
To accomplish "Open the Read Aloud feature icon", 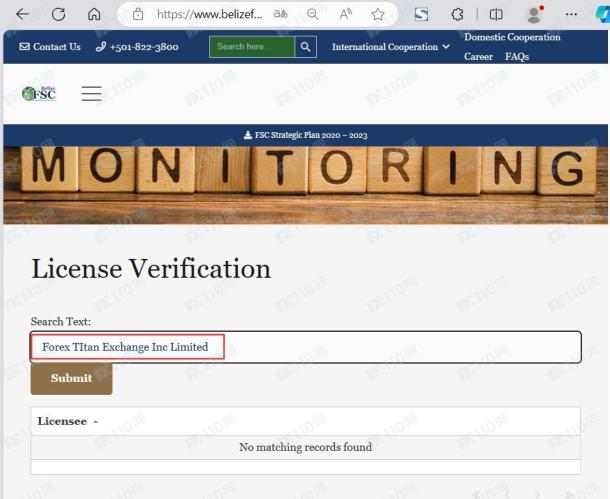I will point(345,14).
